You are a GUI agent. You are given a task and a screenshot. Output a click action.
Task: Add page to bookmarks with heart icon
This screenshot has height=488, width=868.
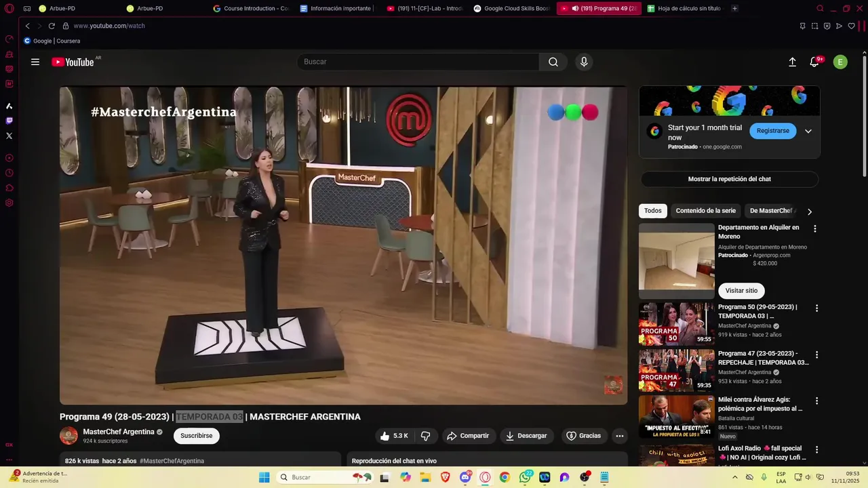coord(851,26)
